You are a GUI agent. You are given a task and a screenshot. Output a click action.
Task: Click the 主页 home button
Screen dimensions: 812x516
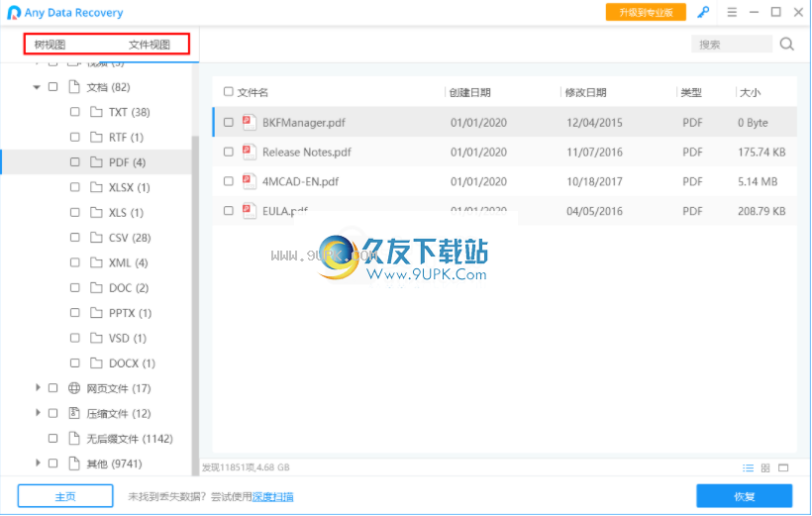pos(65,496)
